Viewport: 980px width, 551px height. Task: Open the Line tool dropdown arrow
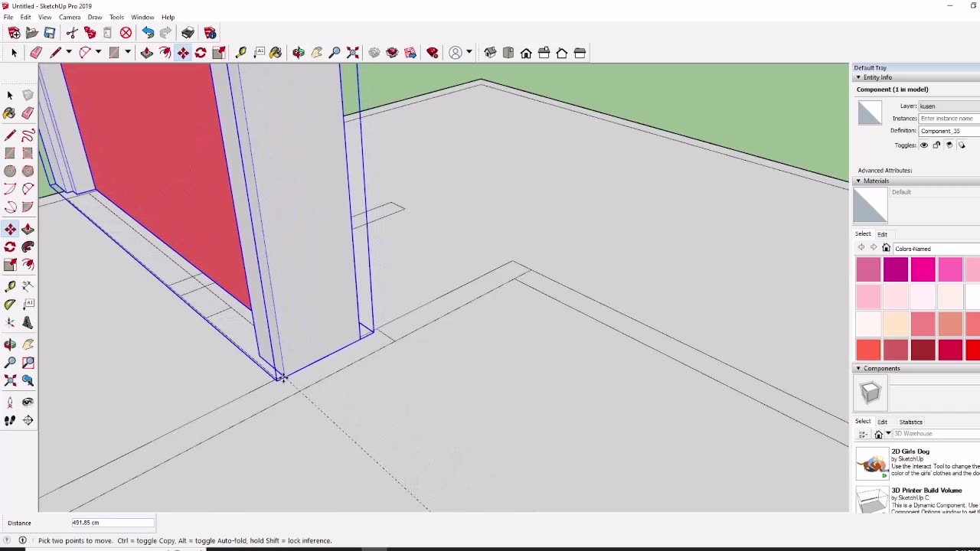click(68, 53)
